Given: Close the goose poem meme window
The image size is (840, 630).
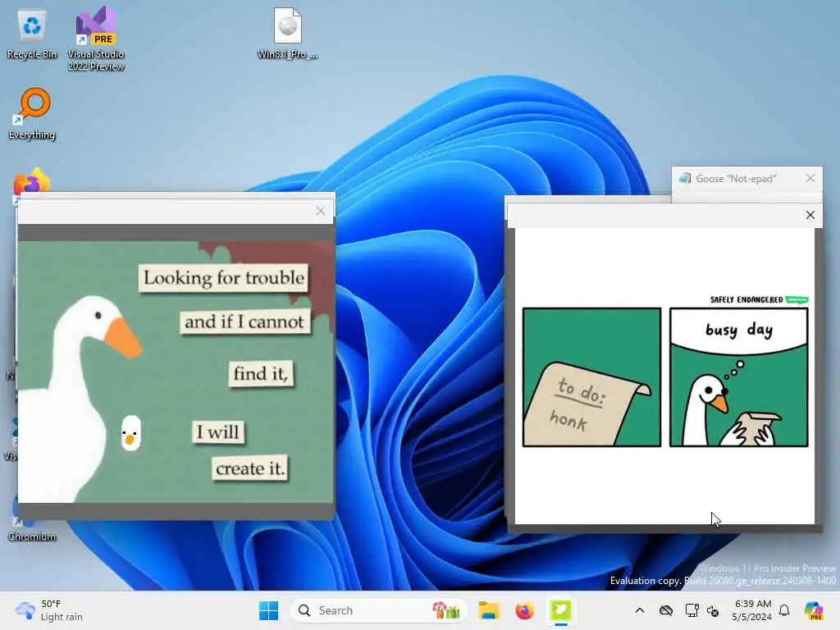Looking at the screenshot, I should (321, 211).
